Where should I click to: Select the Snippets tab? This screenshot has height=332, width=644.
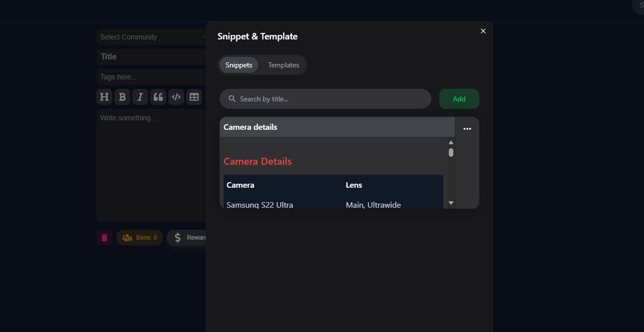[x=239, y=65]
